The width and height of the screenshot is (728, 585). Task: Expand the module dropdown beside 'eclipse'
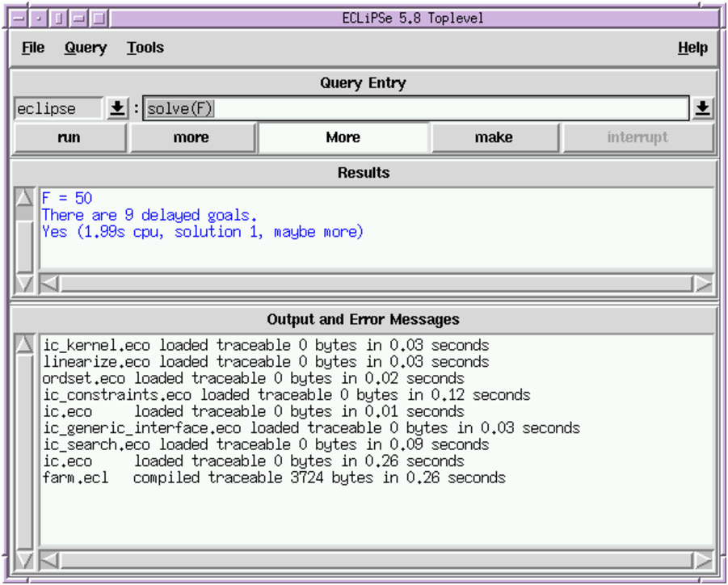pyautogui.click(x=118, y=108)
